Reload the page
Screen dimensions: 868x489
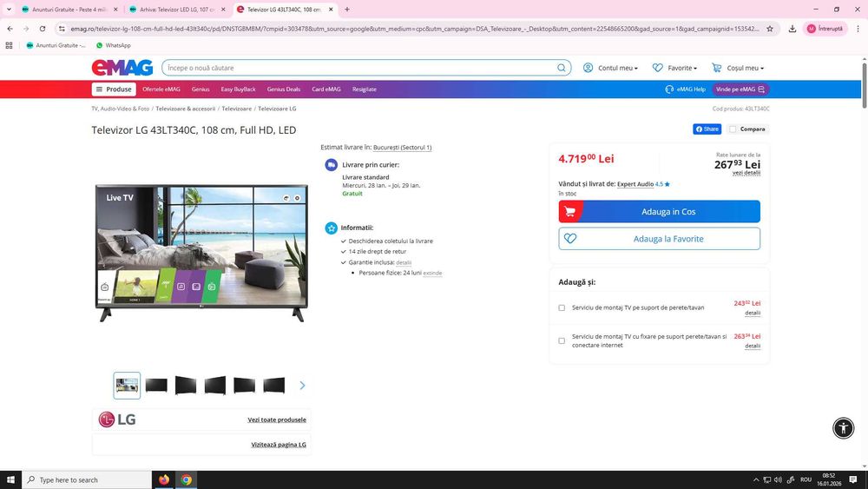42,29
